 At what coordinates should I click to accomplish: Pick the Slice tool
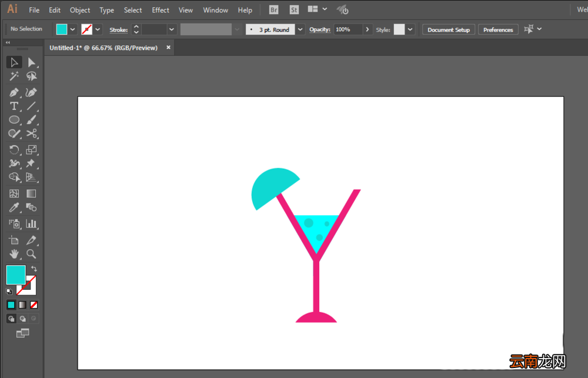[32, 240]
